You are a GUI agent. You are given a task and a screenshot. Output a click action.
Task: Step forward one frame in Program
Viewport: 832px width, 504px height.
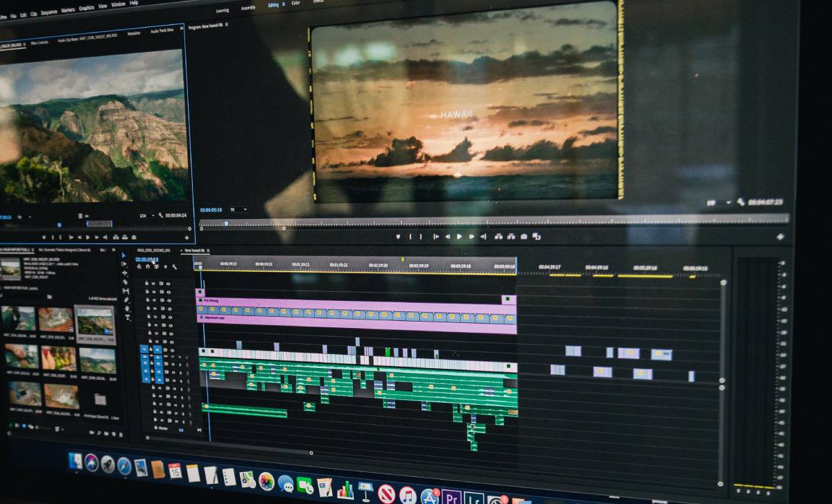(x=471, y=236)
